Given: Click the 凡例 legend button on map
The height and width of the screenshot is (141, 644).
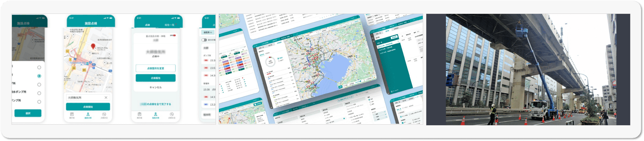Looking at the screenshot, I should point(340,87).
